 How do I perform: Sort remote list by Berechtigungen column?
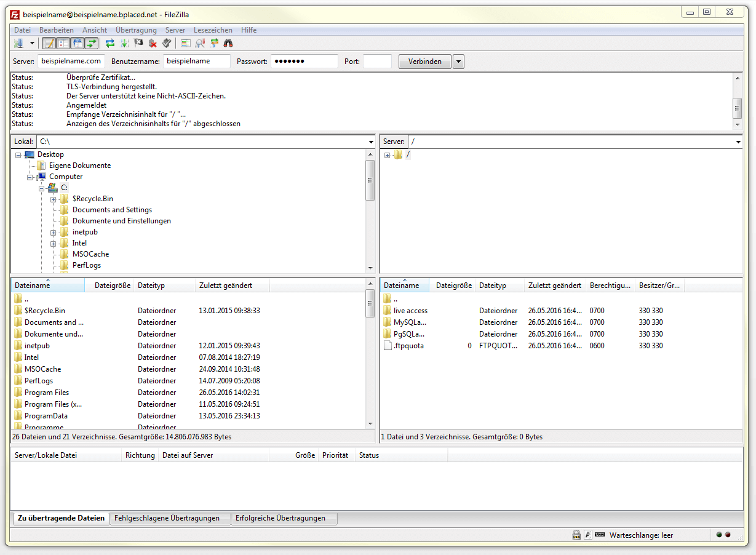pyautogui.click(x=610, y=285)
